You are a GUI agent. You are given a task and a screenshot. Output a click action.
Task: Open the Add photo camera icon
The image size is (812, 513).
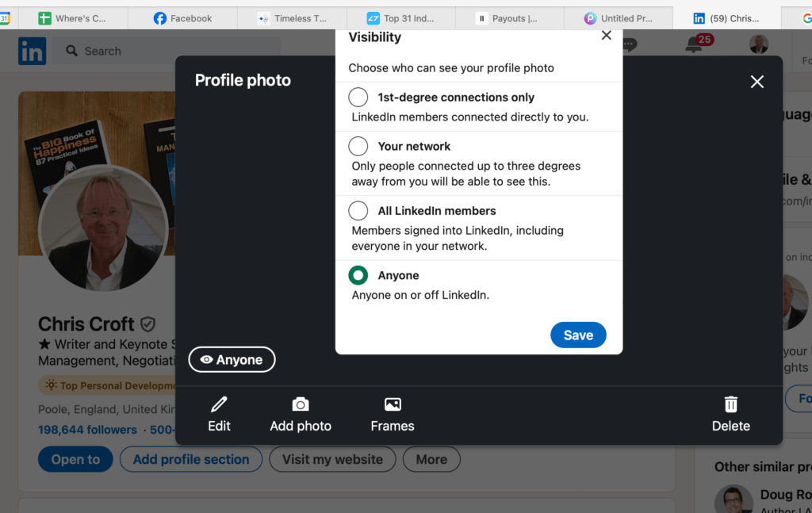[301, 413]
